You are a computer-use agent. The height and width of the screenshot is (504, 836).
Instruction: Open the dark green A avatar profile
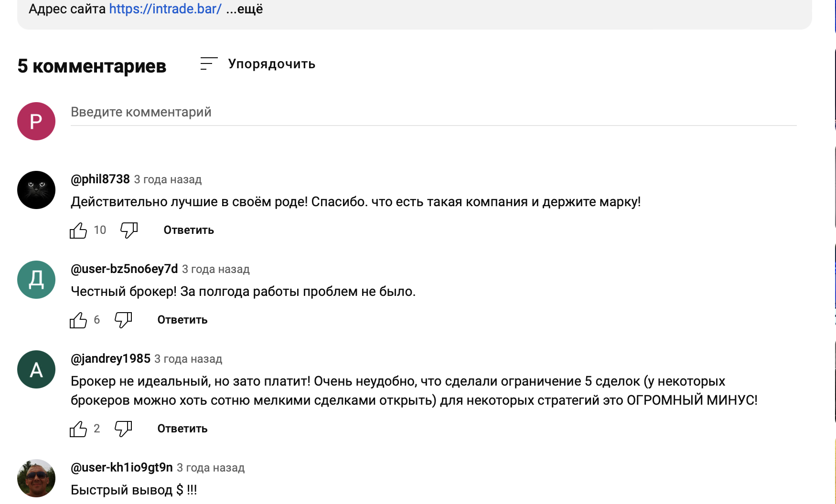point(36,369)
